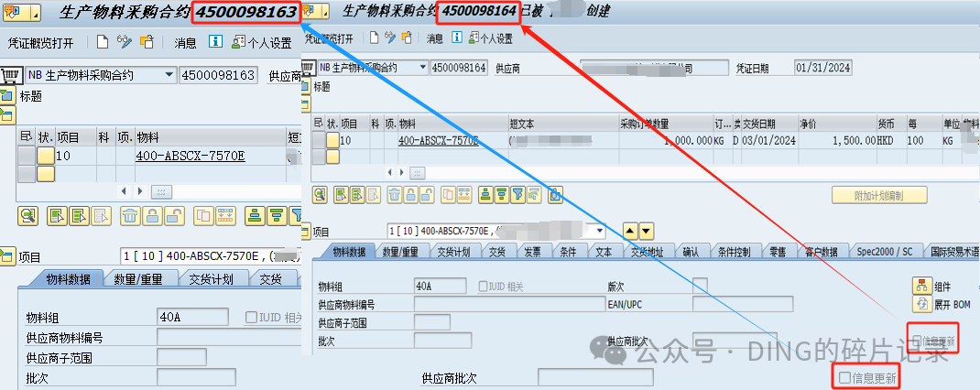
Task: Open NB document type dropdown in 4500098163 window
Action: click(x=169, y=75)
